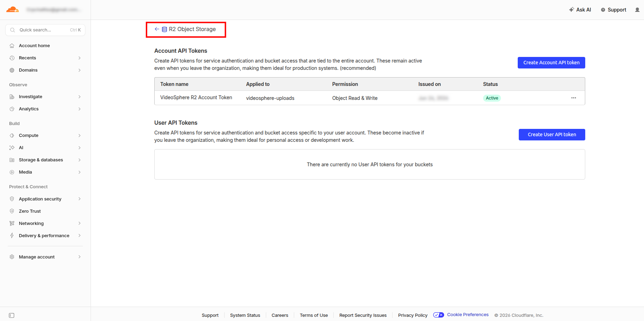Screen dimensions: 644x321
Task: Open Support footer link
Action: (210, 315)
